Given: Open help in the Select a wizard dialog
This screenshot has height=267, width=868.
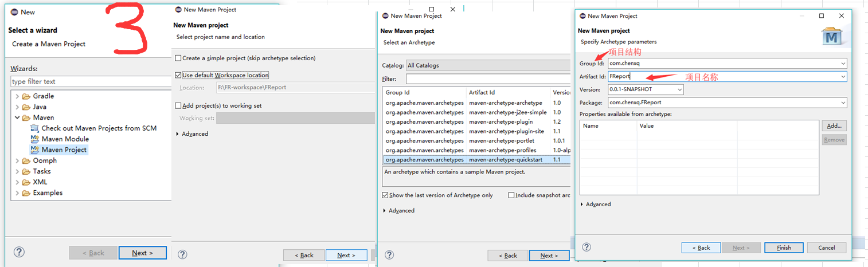Looking at the screenshot, I should pos(19,252).
